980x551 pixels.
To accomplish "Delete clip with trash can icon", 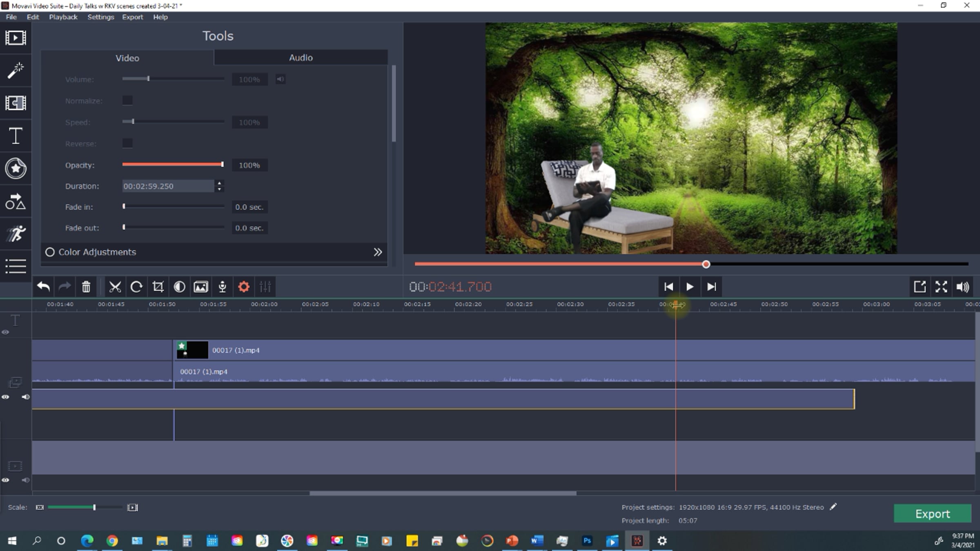I will pos(86,287).
